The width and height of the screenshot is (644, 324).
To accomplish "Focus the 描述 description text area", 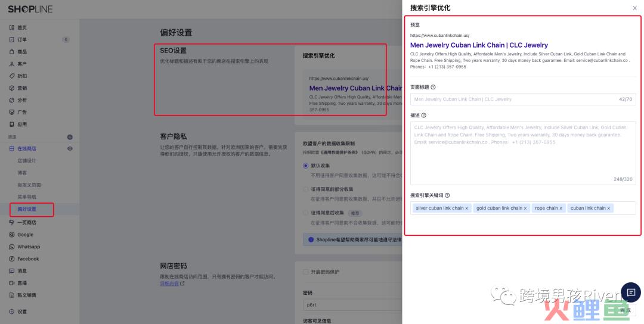I will (x=523, y=153).
